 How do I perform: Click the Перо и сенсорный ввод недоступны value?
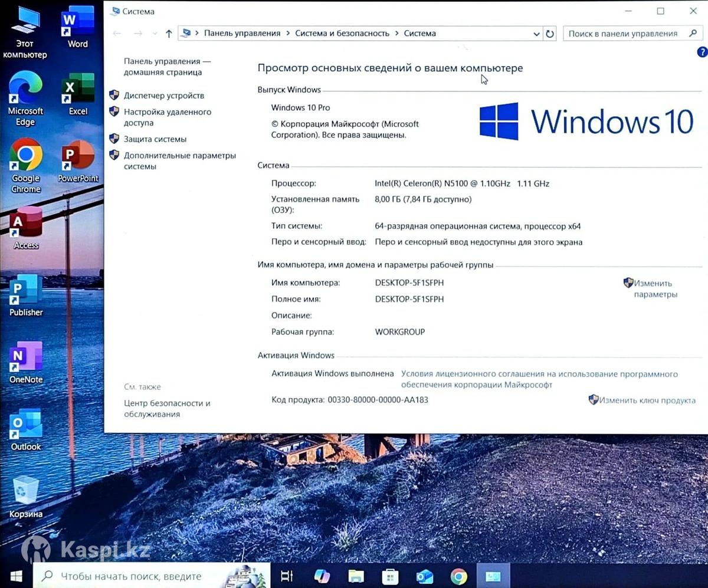[x=478, y=242]
